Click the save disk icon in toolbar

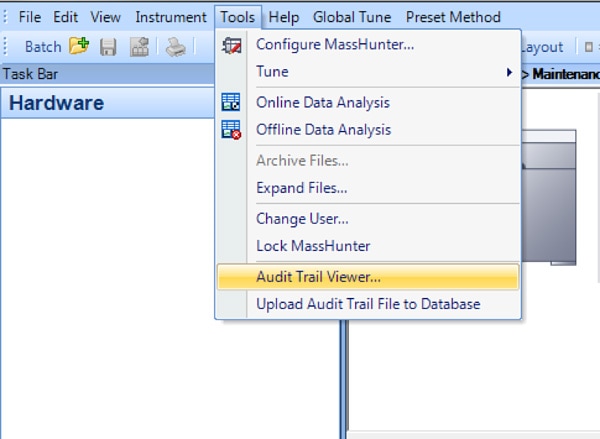pos(108,47)
